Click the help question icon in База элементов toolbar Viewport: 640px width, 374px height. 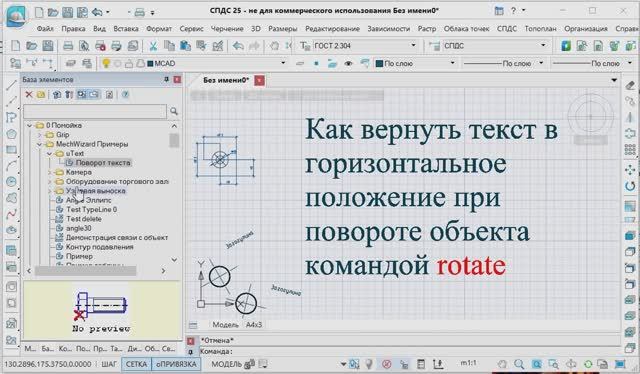125,95
